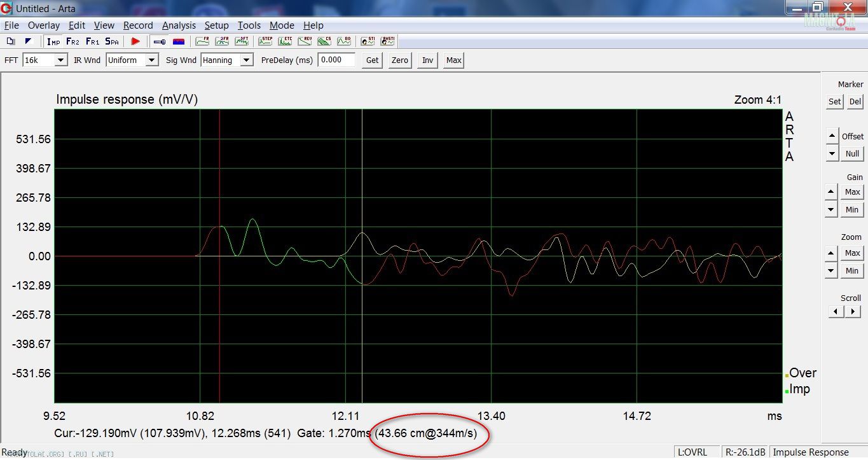Click the STI speech transmission index icon
Screen dimensions: 868x460
point(368,41)
